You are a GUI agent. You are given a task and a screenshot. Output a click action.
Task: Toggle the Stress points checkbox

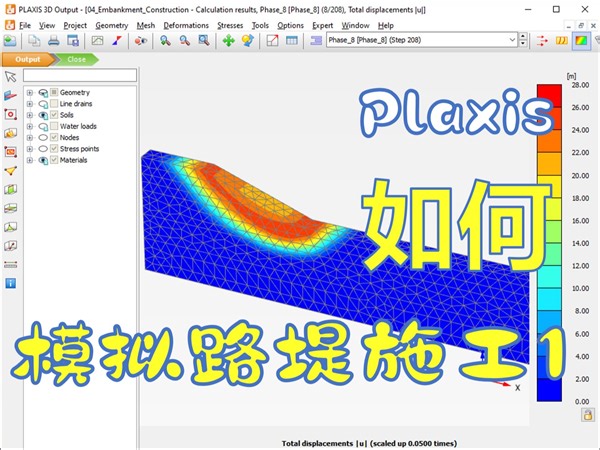54,148
